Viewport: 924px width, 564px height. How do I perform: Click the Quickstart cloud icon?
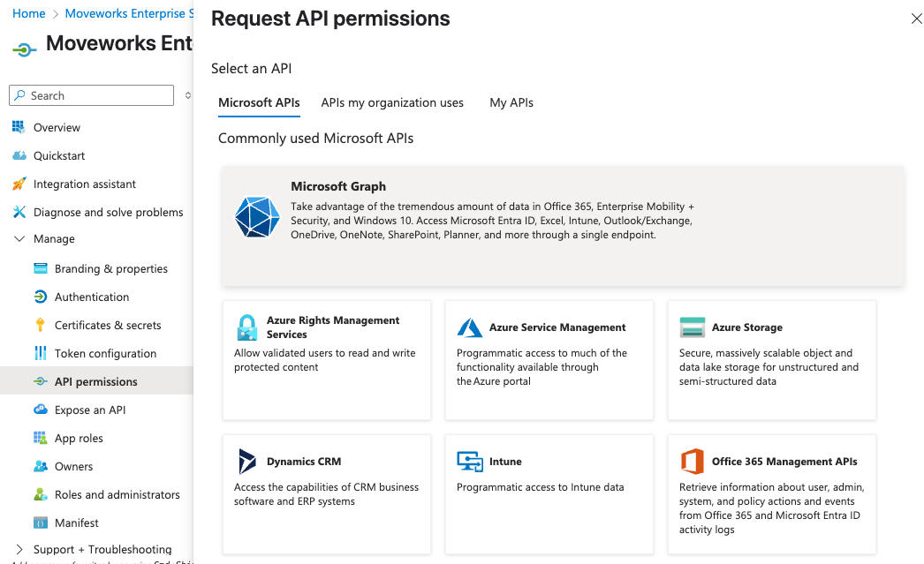[x=19, y=155]
